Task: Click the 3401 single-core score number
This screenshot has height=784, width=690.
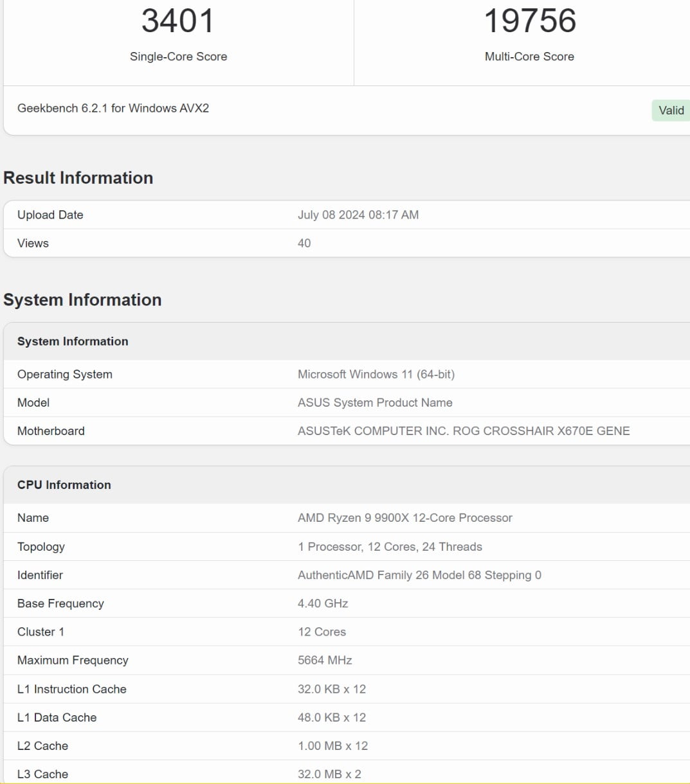Action: pos(178,21)
